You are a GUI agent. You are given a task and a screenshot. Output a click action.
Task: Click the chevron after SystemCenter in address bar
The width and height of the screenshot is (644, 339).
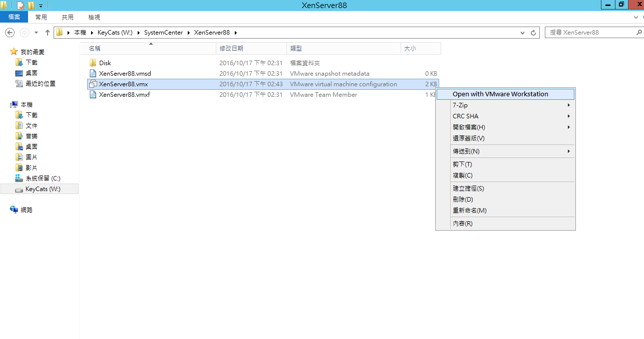(x=189, y=33)
